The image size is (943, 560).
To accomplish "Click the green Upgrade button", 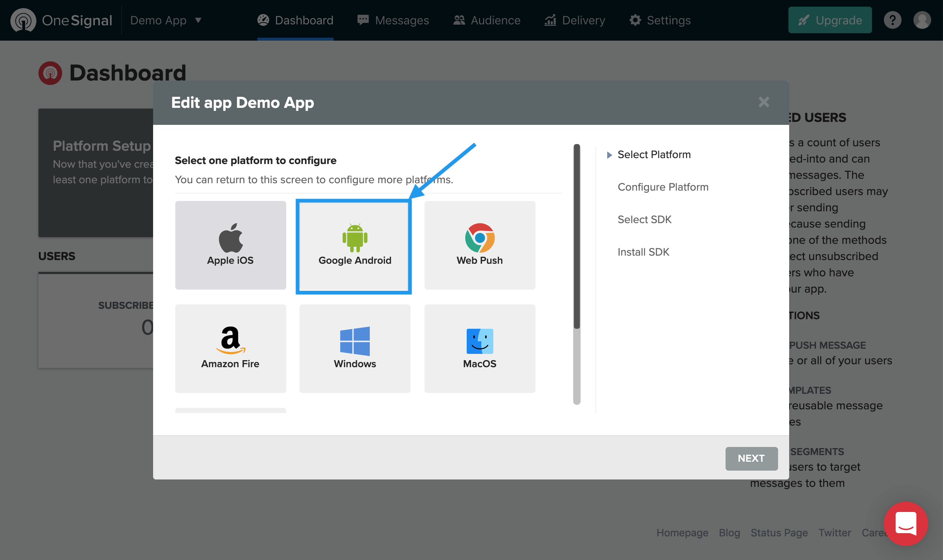I will tap(829, 20).
